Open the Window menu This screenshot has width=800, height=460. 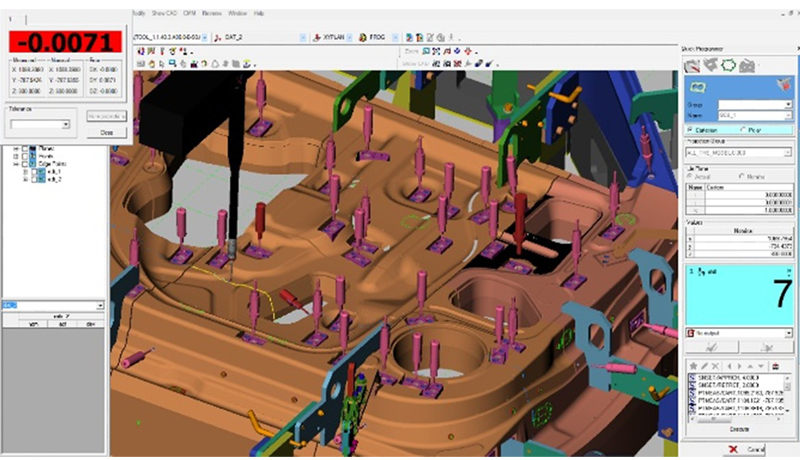pyautogui.click(x=237, y=14)
